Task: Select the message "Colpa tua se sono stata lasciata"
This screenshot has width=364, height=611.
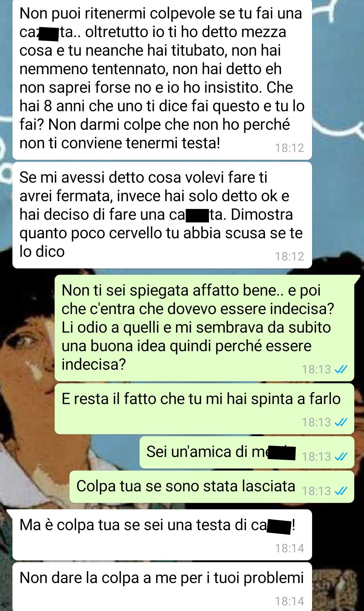Action: [212, 487]
